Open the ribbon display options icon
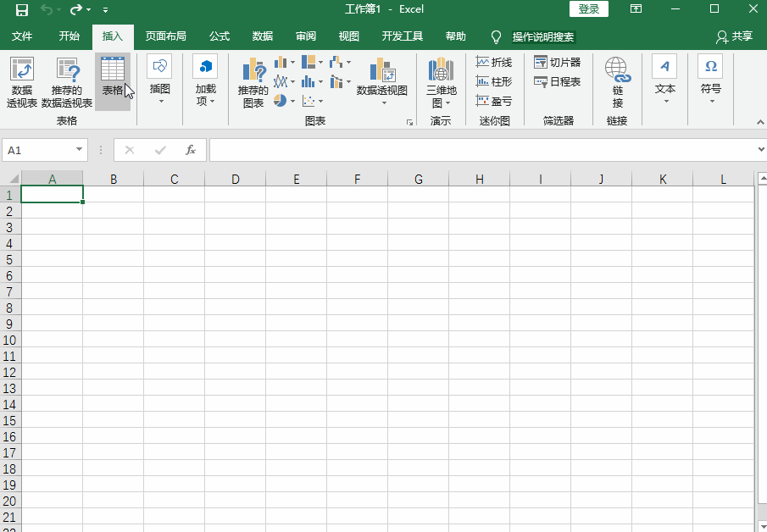The width and height of the screenshot is (767, 532). point(636,8)
